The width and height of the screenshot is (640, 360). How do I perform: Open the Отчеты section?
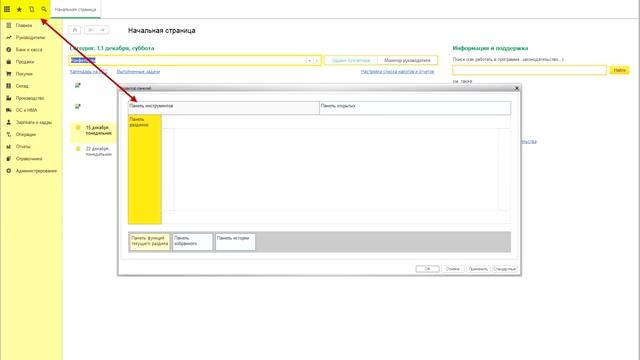click(23, 147)
